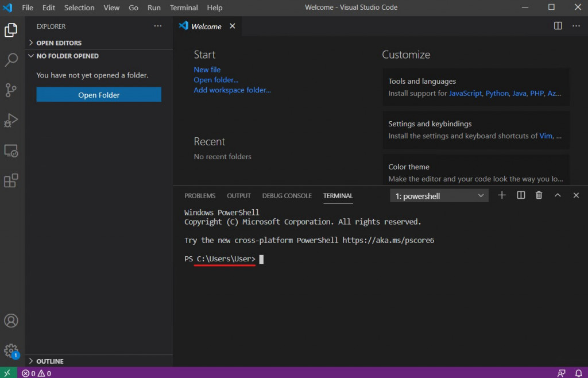The image size is (588, 378).
Task: Click the New file link
Action: (207, 70)
